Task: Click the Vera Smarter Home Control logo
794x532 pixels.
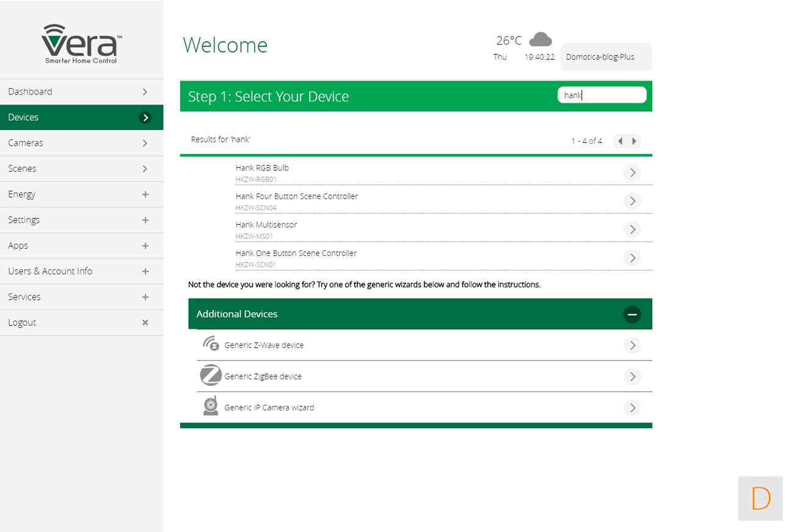Action: click(x=81, y=44)
